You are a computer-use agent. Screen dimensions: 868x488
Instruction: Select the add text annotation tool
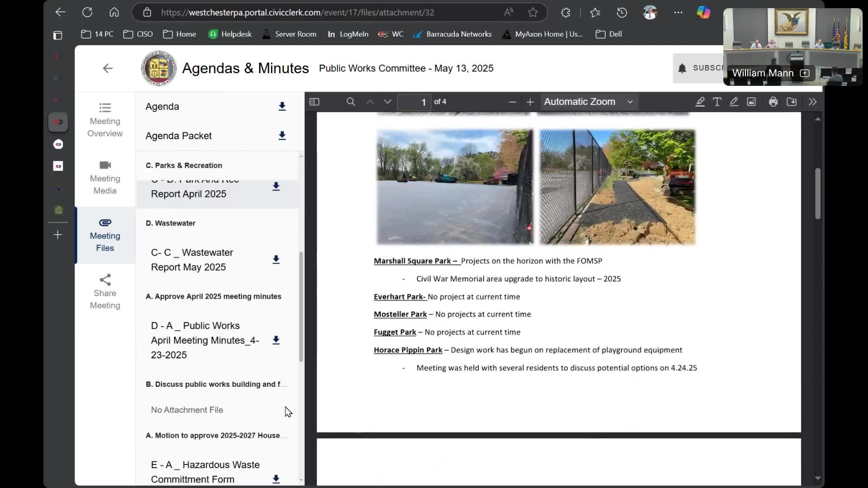(x=717, y=102)
